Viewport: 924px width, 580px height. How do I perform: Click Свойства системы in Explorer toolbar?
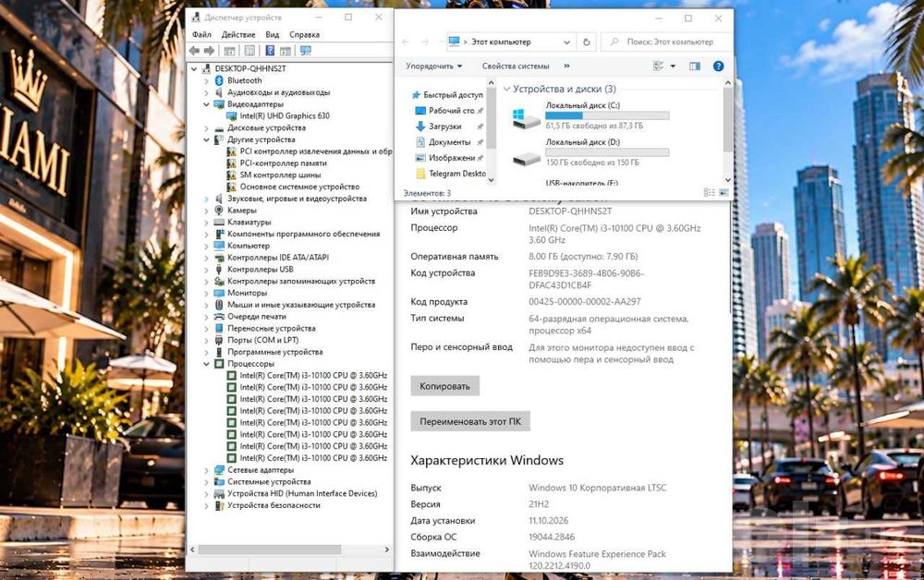[516, 66]
